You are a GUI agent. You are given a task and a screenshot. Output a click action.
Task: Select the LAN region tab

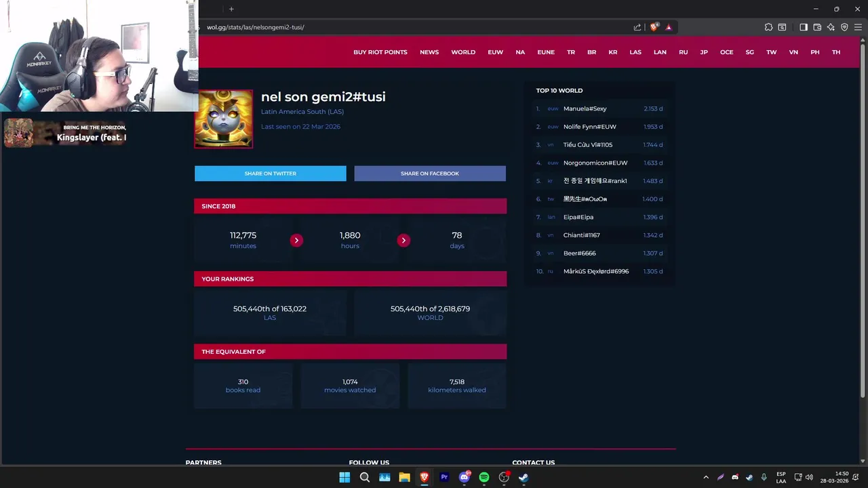coord(660,52)
